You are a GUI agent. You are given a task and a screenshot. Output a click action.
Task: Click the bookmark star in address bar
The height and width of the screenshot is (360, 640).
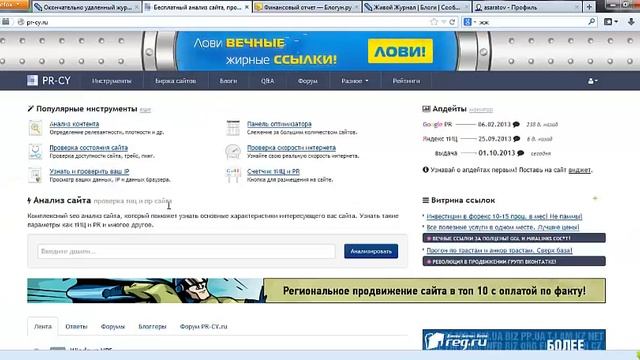434,22
